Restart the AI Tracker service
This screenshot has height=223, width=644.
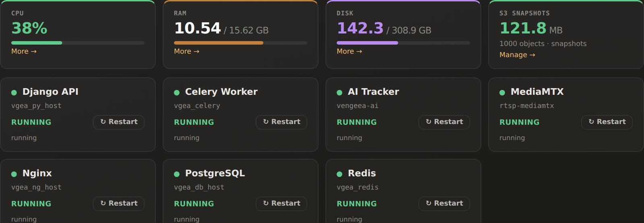[x=444, y=122]
